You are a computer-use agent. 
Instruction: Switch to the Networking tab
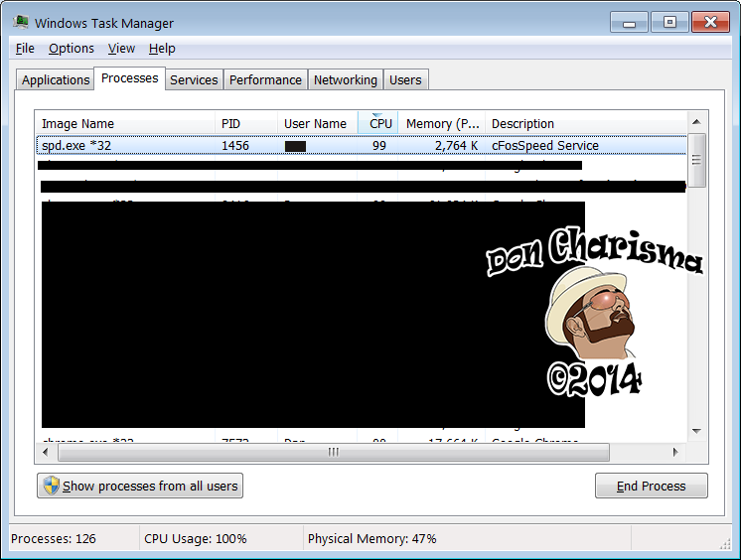click(x=346, y=79)
